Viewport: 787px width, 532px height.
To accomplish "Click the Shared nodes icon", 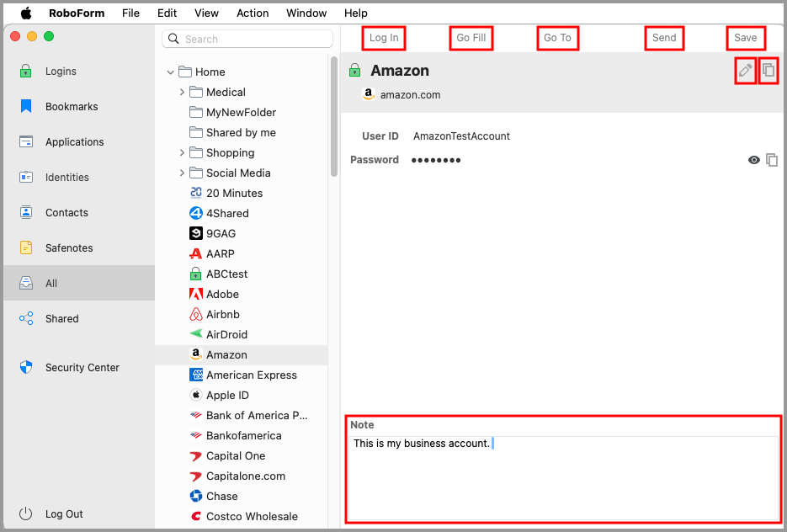I will pyautogui.click(x=25, y=318).
